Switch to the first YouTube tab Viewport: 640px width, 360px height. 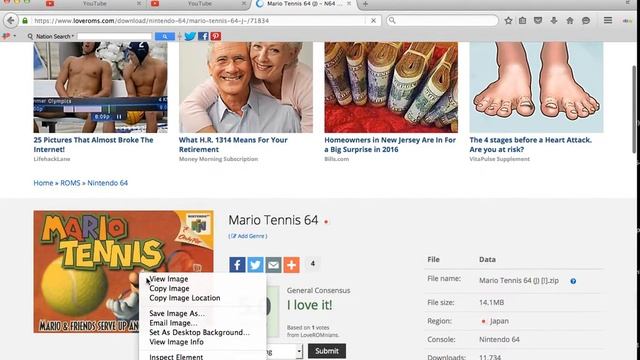(94, 4)
